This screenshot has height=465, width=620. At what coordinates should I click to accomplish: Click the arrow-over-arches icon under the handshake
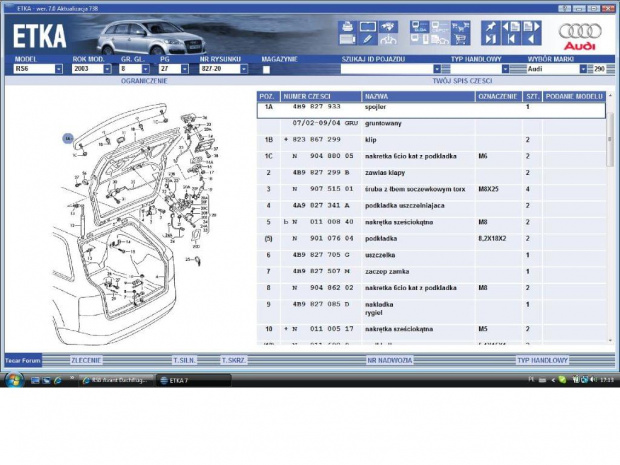click(388, 39)
